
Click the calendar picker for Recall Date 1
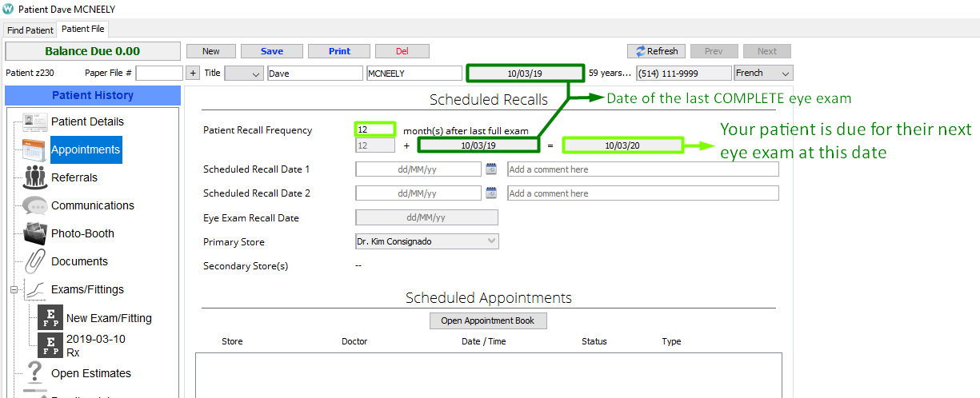[x=491, y=169]
